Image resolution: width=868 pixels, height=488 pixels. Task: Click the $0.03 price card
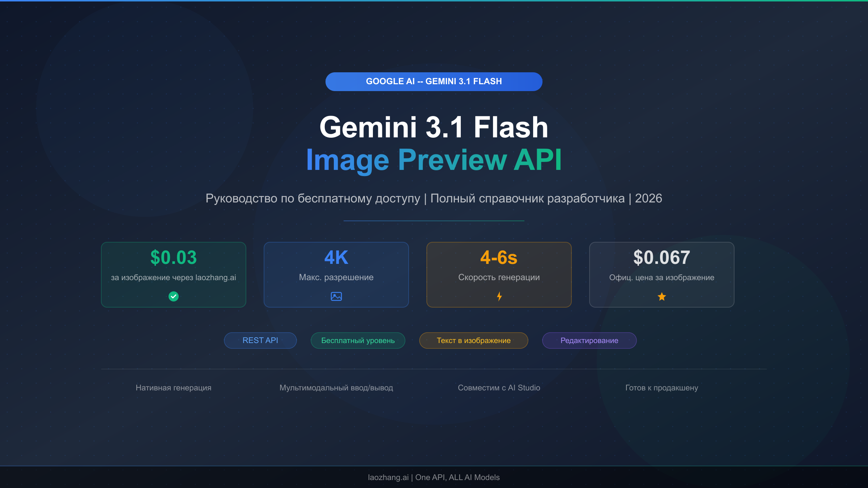pyautogui.click(x=174, y=275)
